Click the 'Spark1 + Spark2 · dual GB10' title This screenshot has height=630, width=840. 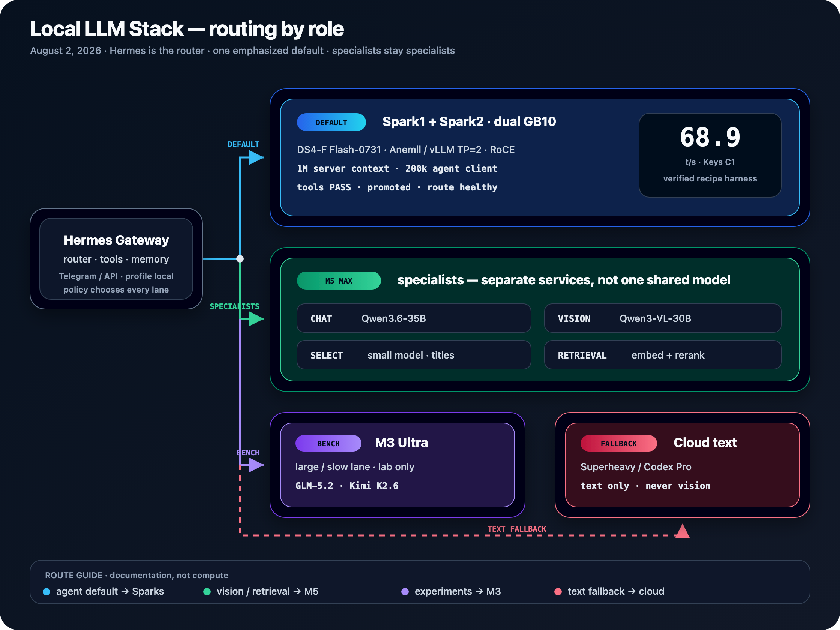tap(469, 121)
